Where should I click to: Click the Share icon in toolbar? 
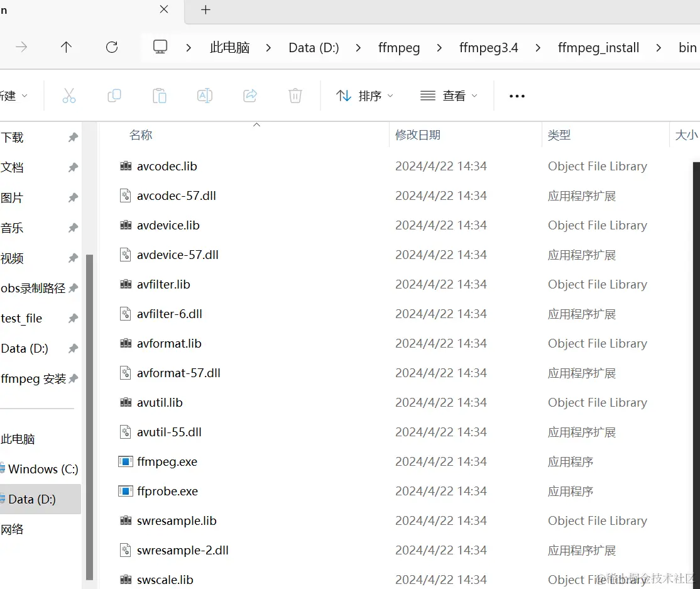tap(250, 96)
